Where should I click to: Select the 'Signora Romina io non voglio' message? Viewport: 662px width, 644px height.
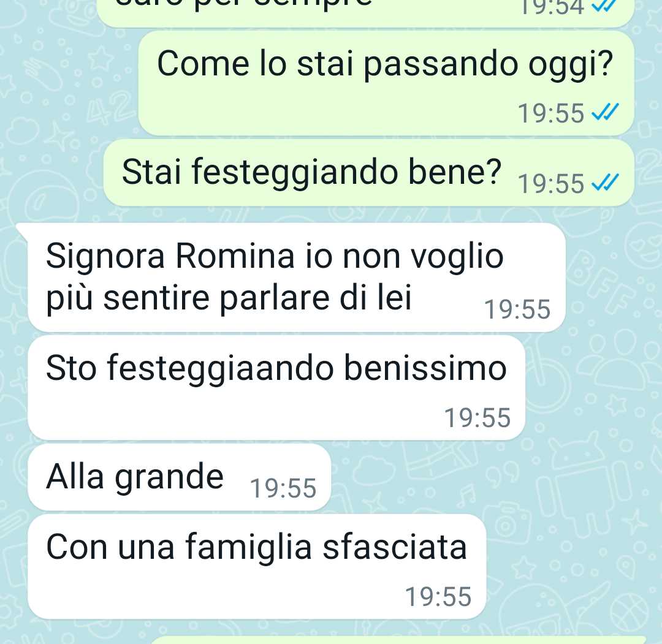(x=297, y=278)
